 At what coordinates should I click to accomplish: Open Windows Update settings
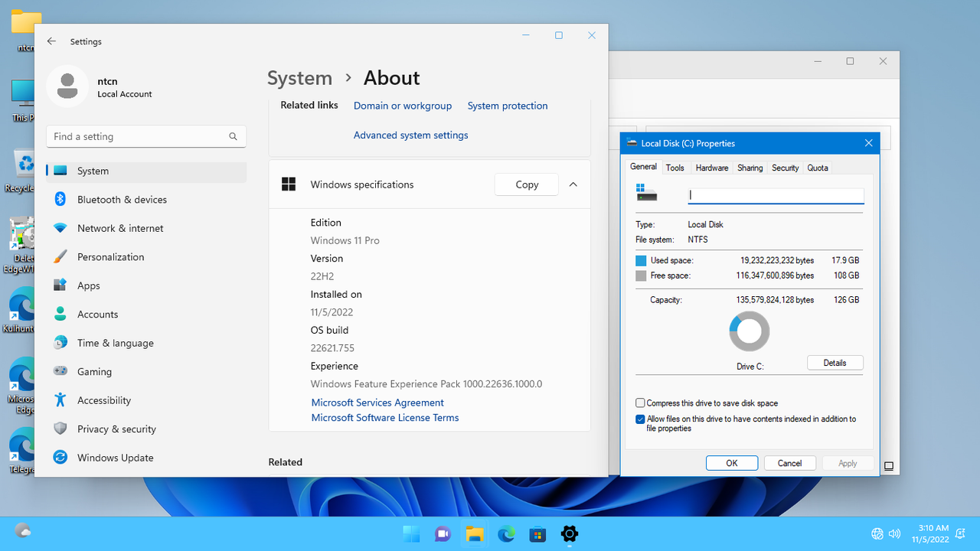point(146,458)
